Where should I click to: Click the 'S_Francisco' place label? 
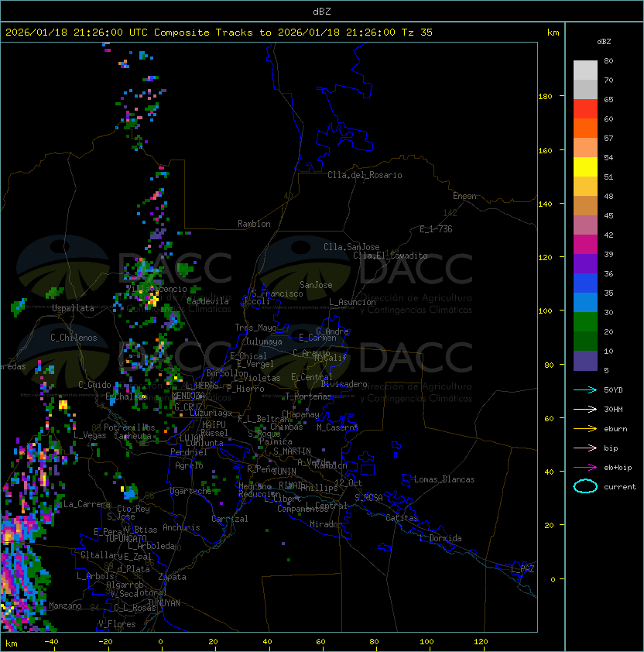point(277,294)
